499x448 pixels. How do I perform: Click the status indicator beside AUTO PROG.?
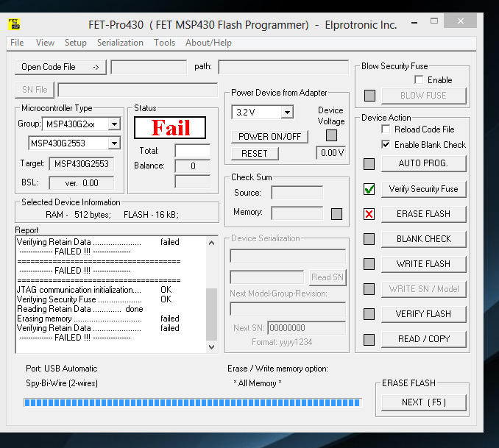(x=369, y=164)
